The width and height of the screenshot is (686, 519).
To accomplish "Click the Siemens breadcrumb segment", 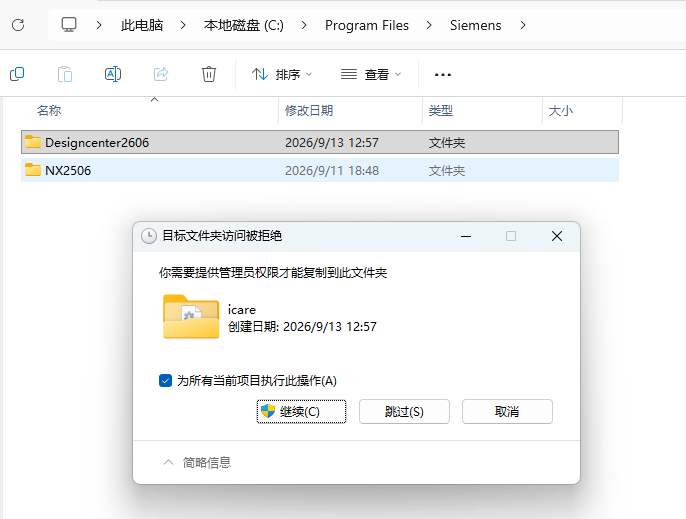I will coord(476,25).
